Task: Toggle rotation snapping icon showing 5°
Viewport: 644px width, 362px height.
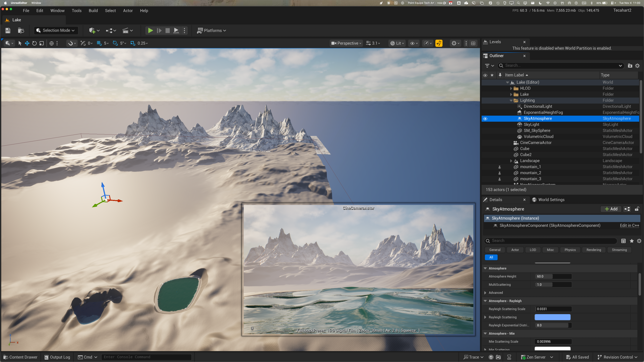Action: [115, 43]
